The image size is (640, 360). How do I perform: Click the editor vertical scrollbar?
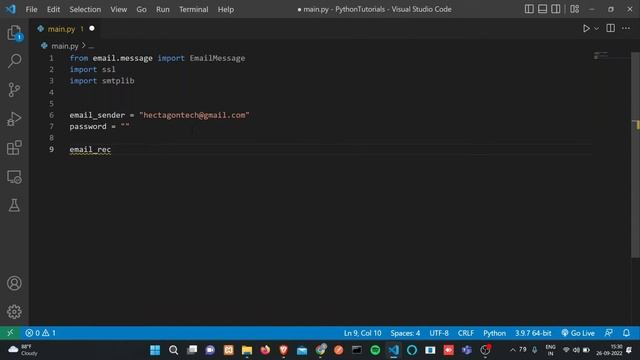[x=636, y=155]
